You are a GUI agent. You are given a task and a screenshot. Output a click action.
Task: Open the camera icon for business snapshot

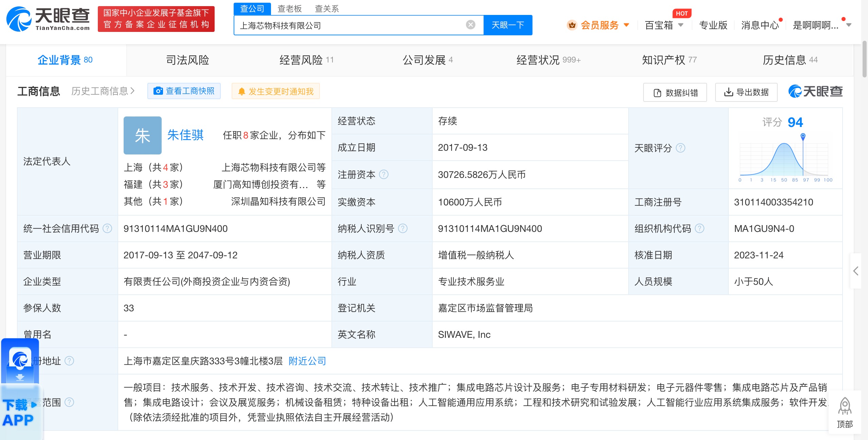[x=158, y=91]
